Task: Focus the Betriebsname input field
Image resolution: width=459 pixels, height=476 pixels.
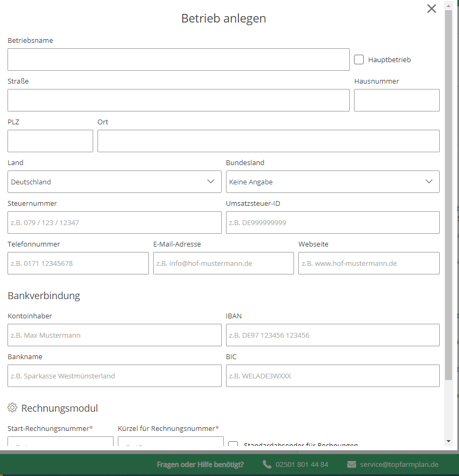Action: [x=178, y=59]
